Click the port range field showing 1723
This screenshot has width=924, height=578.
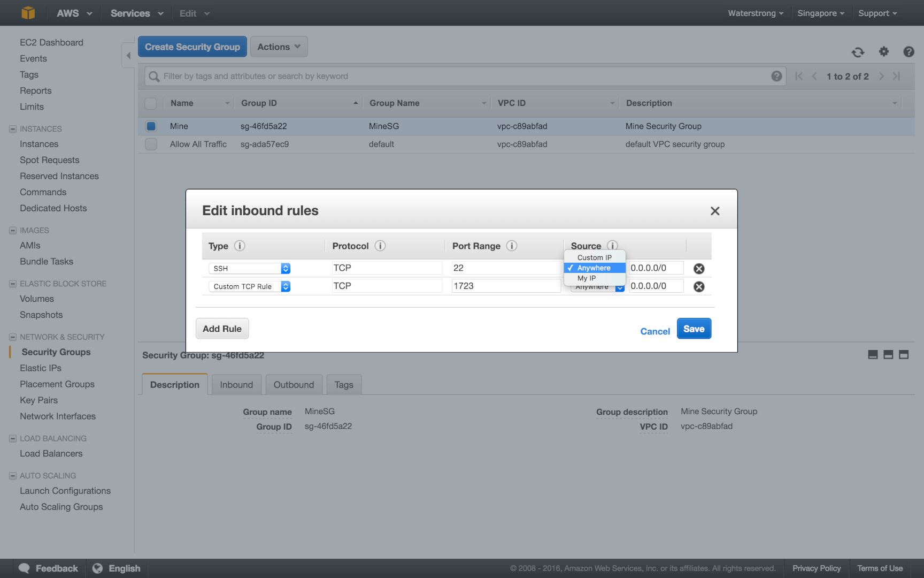tap(506, 286)
